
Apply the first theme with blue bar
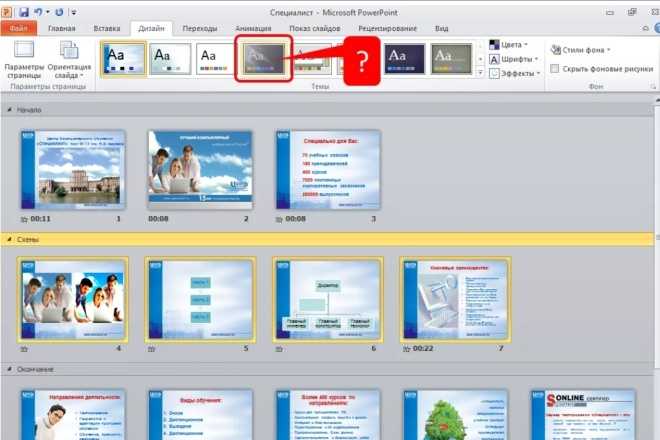[x=123, y=59]
